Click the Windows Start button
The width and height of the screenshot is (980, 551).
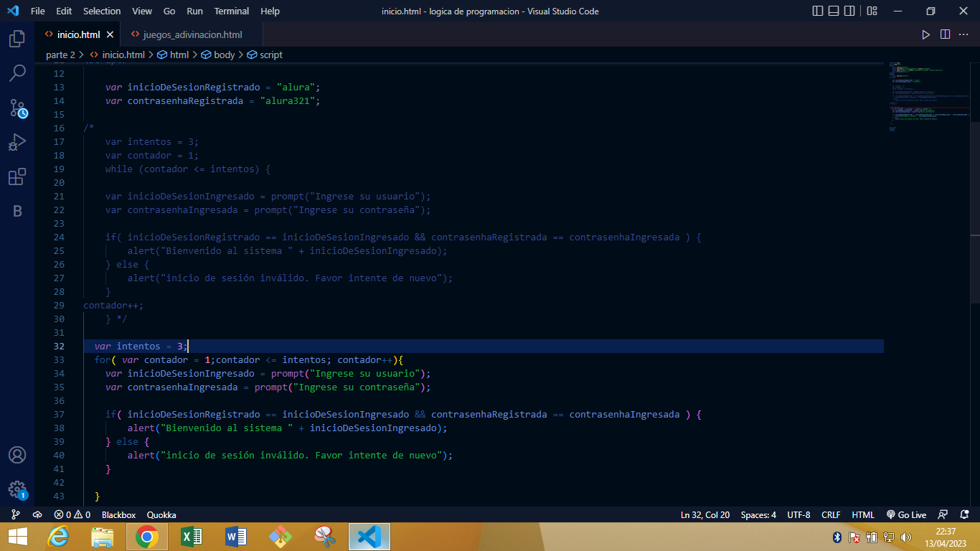tap(17, 537)
